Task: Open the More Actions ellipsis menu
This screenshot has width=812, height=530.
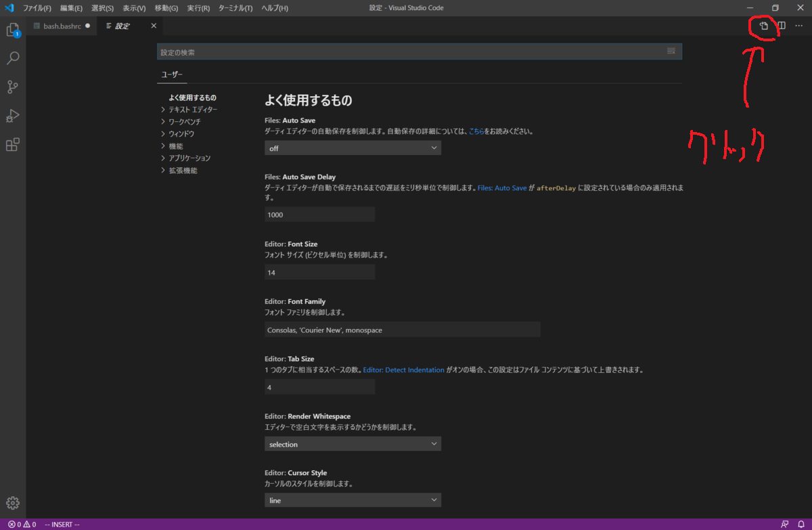Action: (798, 26)
